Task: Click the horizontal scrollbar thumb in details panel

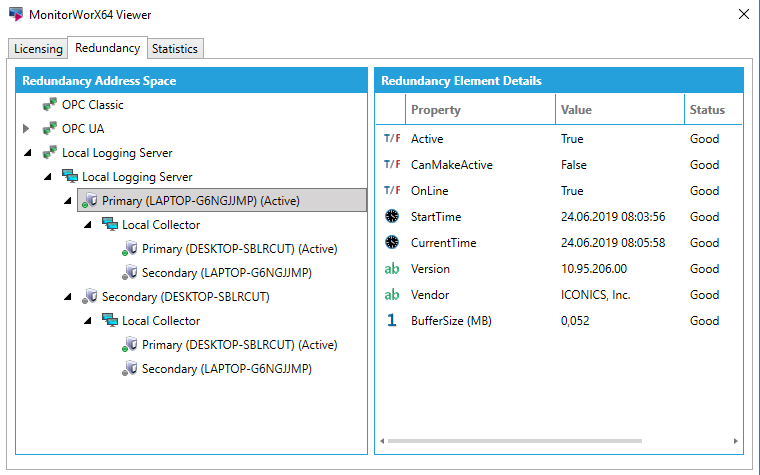Action: (515, 441)
